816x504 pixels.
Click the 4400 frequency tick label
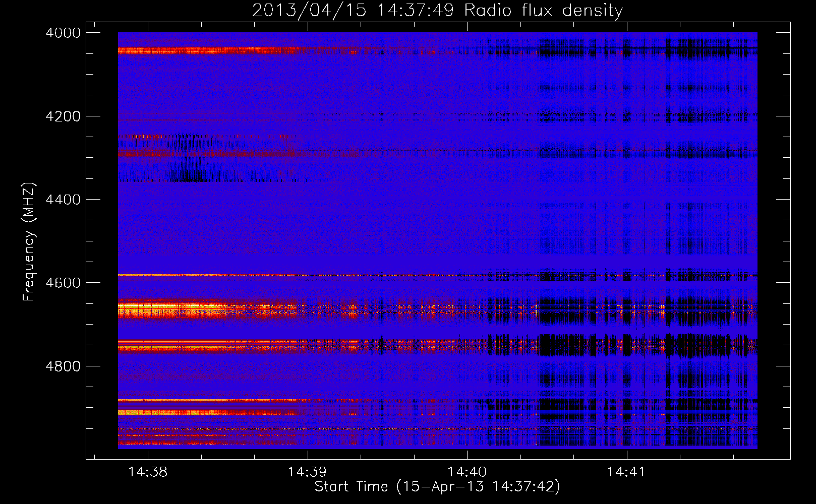point(63,200)
